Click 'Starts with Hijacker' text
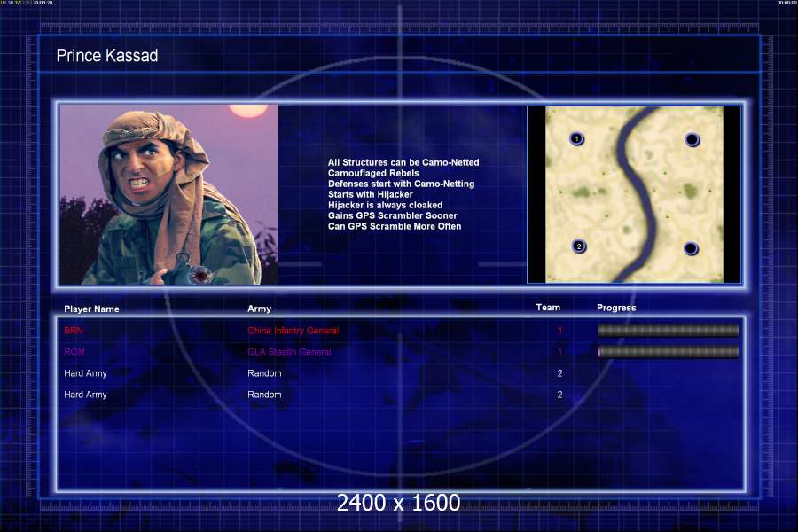This screenshot has width=798, height=532. pos(371,194)
